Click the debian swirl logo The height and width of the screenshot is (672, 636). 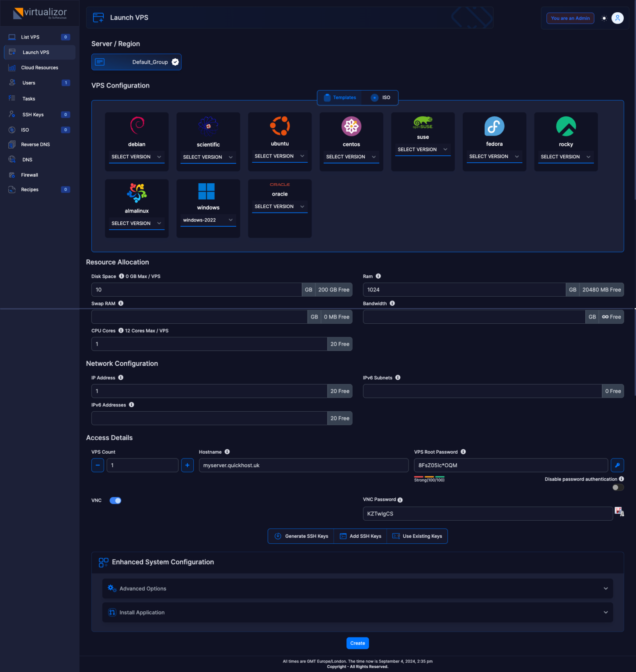tap(137, 126)
